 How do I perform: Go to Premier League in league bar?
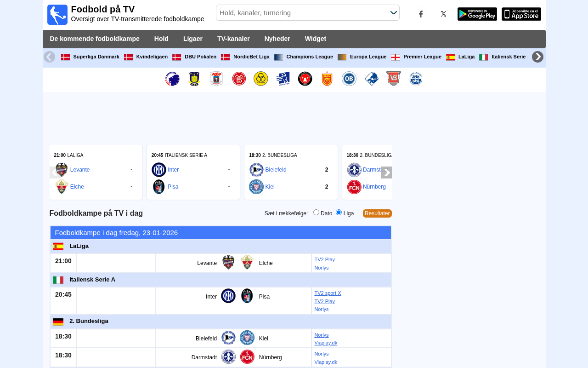click(x=422, y=57)
